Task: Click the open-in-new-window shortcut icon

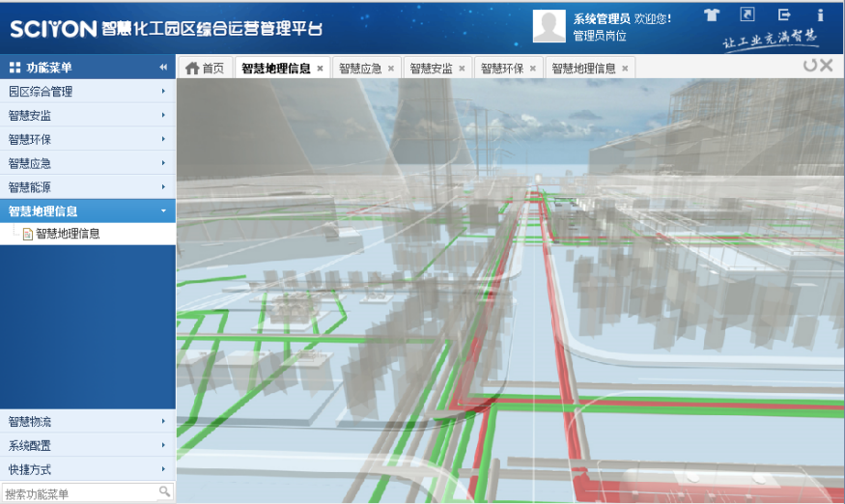Action: pos(747,14)
